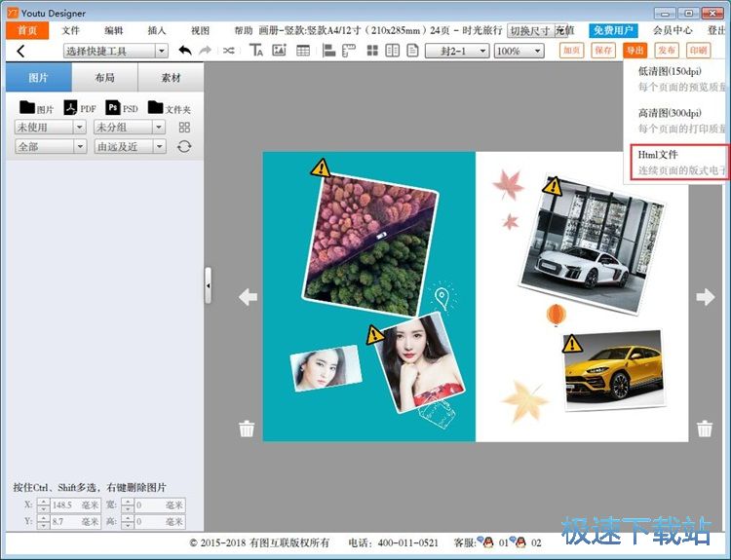The width and height of the screenshot is (731, 560).
Task: Import from 文件夹 folder
Action: [170, 108]
